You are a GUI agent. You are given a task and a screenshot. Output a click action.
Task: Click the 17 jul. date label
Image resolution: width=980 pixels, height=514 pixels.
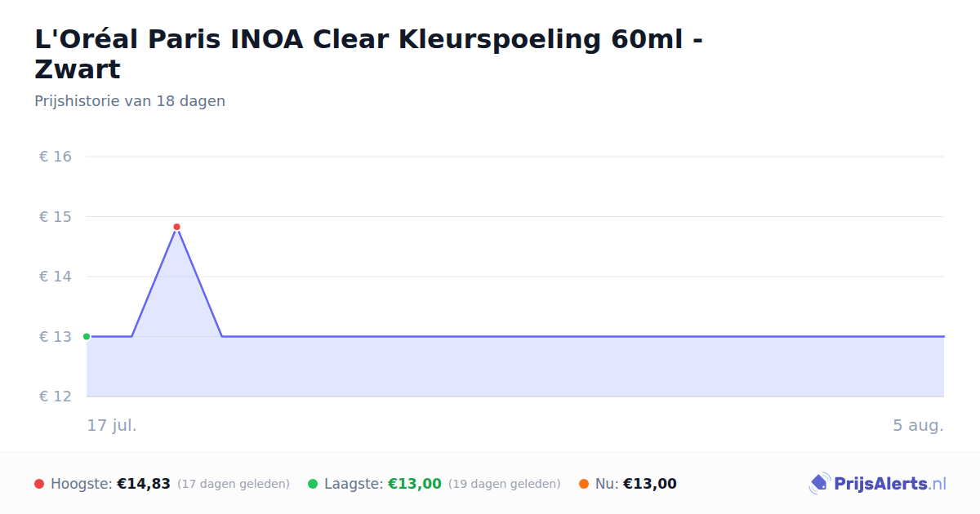pos(112,425)
